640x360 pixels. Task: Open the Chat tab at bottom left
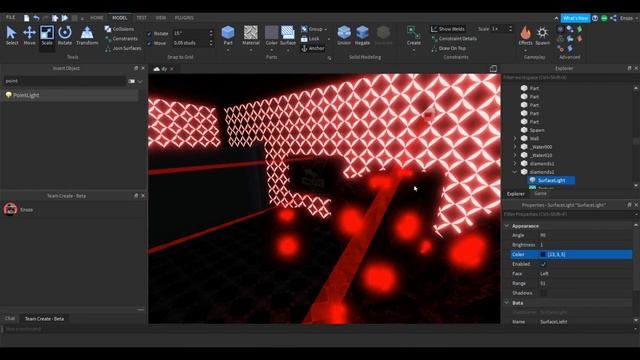point(10,318)
